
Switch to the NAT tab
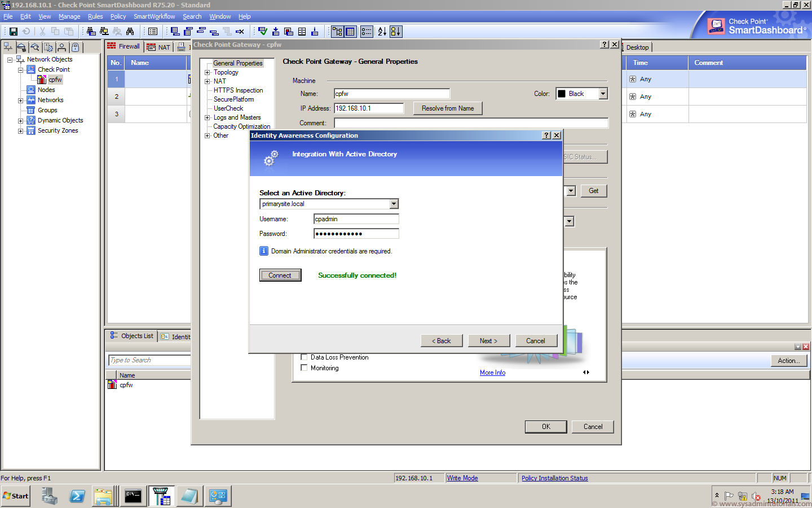coord(158,47)
